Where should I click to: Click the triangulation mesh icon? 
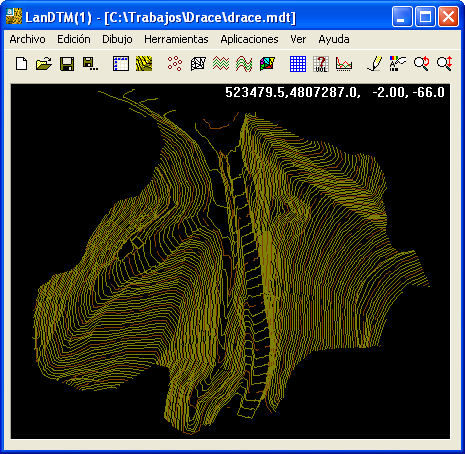tap(198, 64)
